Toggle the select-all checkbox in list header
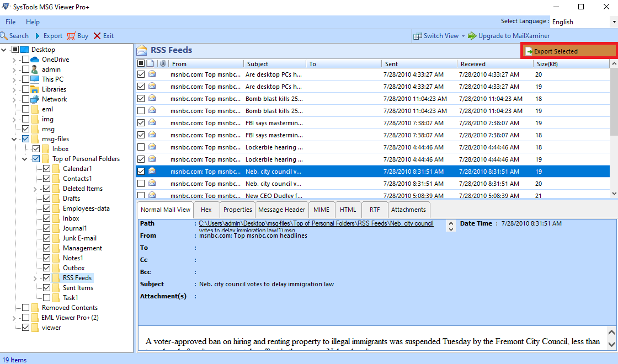Viewport: 618px width, 364px height. (141, 63)
